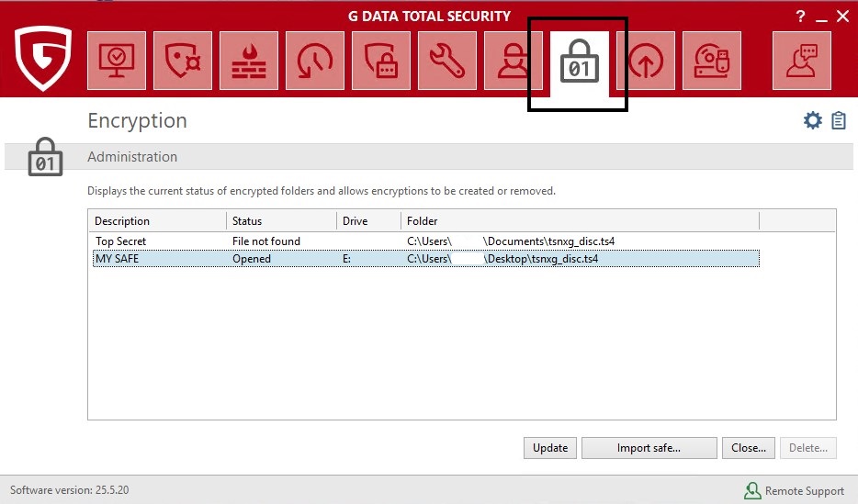Image resolution: width=858 pixels, height=504 pixels.
Task: Open the logs clipboard icon
Action: click(839, 120)
